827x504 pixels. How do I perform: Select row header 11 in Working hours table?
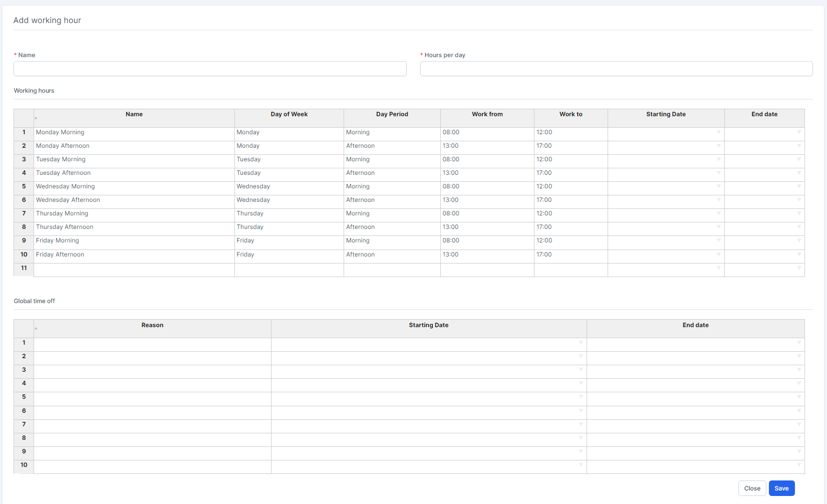pos(24,269)
